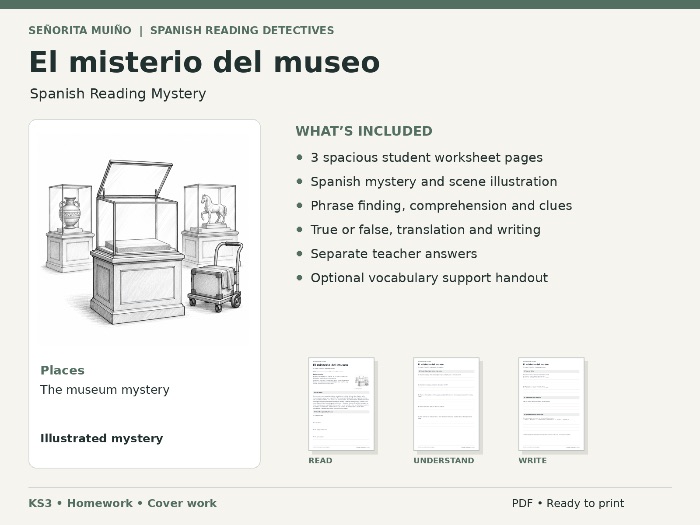This screenshot has height=525, width=700.
Task: Click the 'Homework' footer text
Action: [x=100, y=503]
